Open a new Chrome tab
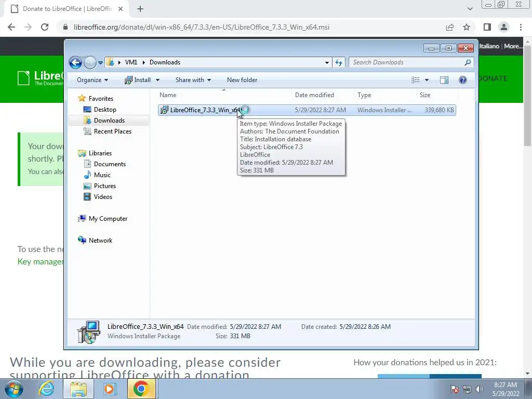This screenshot has height=399, width=532. coord(140,9)
